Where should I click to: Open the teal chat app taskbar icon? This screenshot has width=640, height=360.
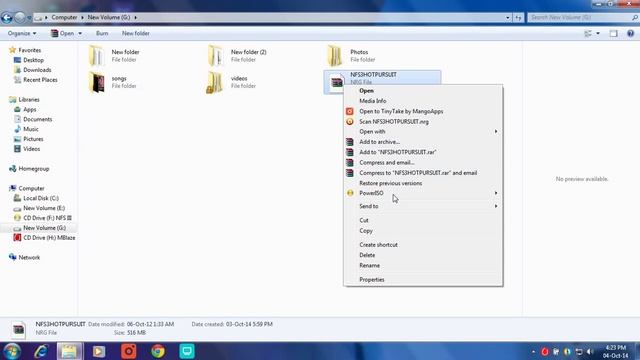[187, 351]
